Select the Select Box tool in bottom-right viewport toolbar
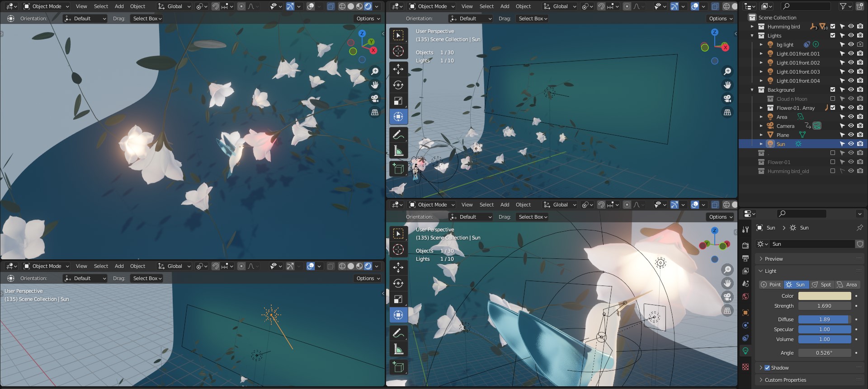Screen dimensions: 868x389 [x=398, y=233]
